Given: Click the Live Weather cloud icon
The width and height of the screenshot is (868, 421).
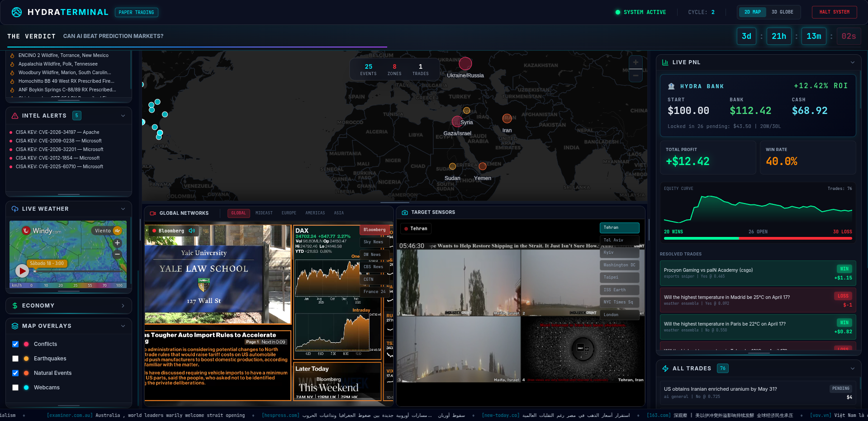Looking at the screenshot, I should click(15, 209).
